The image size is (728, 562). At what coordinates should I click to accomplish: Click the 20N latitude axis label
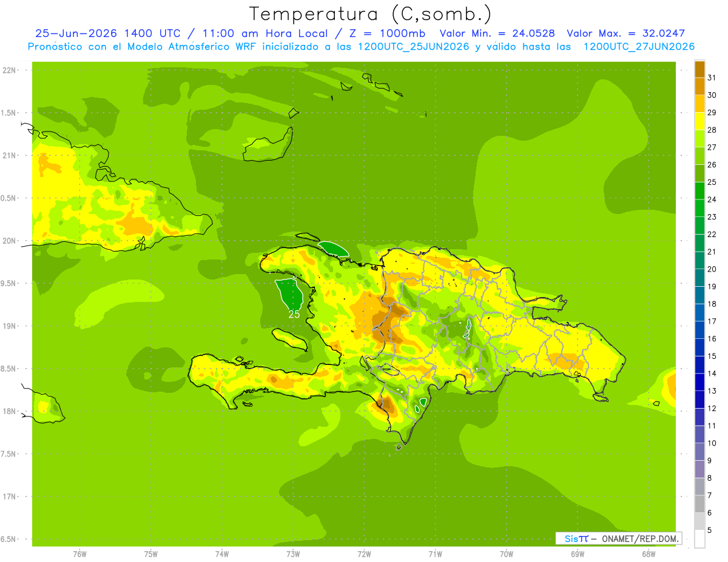click(x=9, y=241)
